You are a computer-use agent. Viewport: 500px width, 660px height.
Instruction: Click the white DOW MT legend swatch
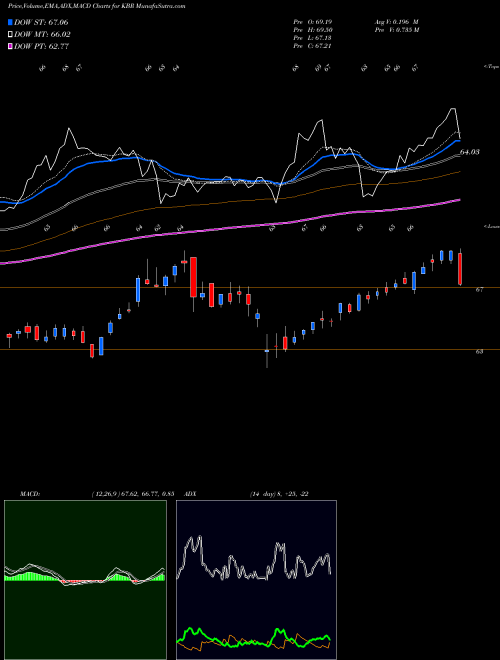point(11,35)
